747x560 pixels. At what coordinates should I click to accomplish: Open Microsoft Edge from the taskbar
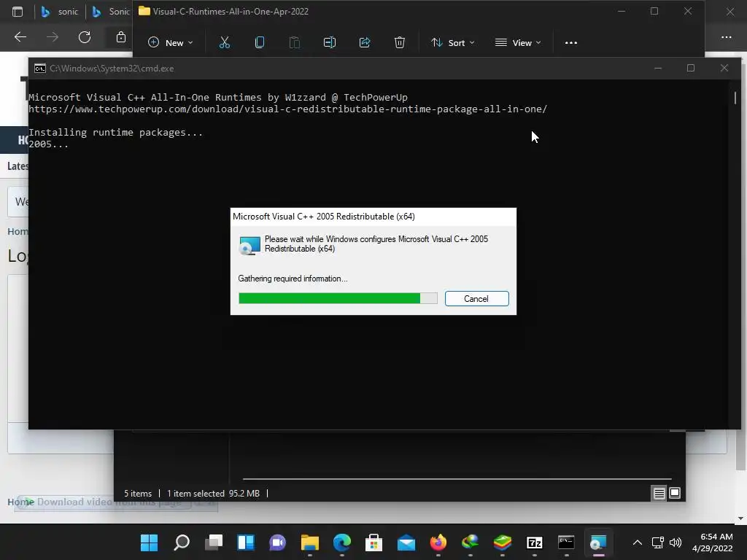click(342, 542)
